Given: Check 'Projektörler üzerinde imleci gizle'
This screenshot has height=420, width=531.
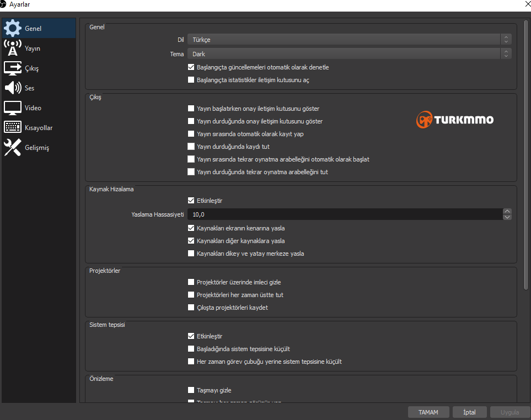Looking at the screenshot, I should click(x=191, y=282).
